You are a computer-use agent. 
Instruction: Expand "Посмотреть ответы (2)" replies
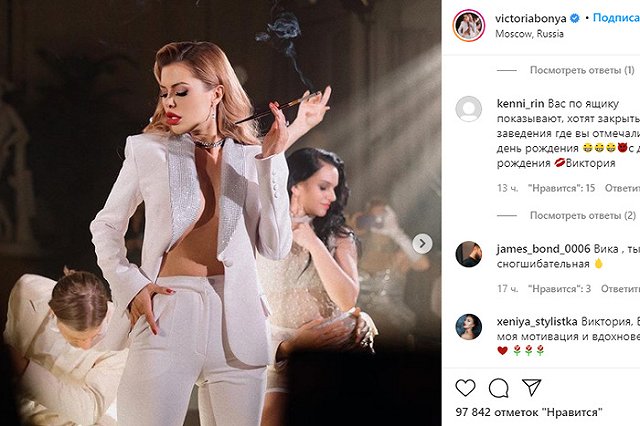pos(582,215)
